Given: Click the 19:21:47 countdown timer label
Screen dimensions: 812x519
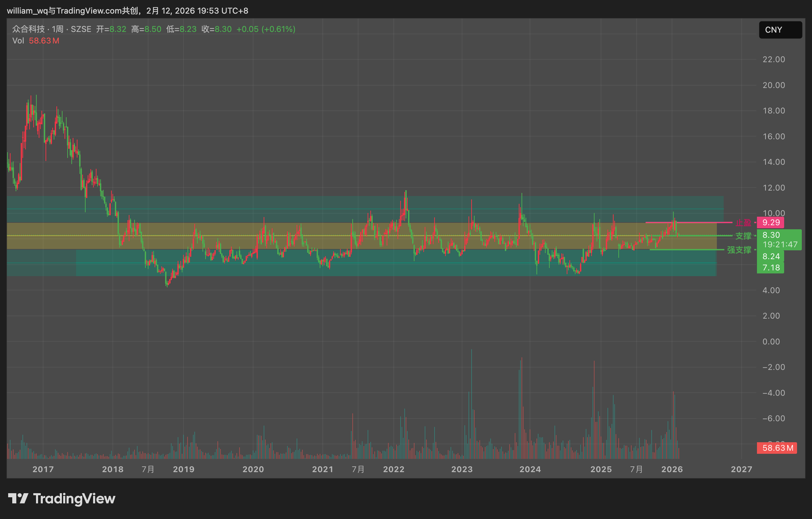Looking at the screenshot, I should tap(780, 245).
